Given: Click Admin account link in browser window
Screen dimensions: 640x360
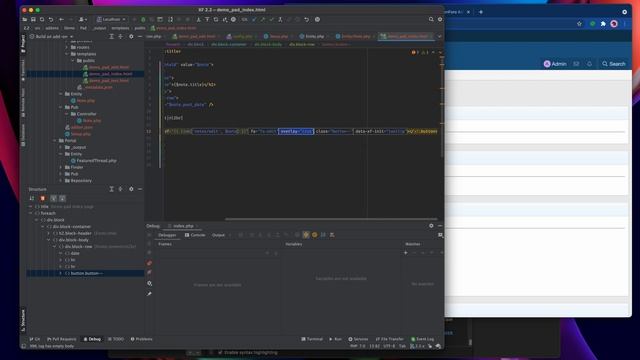Looking at the screenshot, I should tap(555, 64).
